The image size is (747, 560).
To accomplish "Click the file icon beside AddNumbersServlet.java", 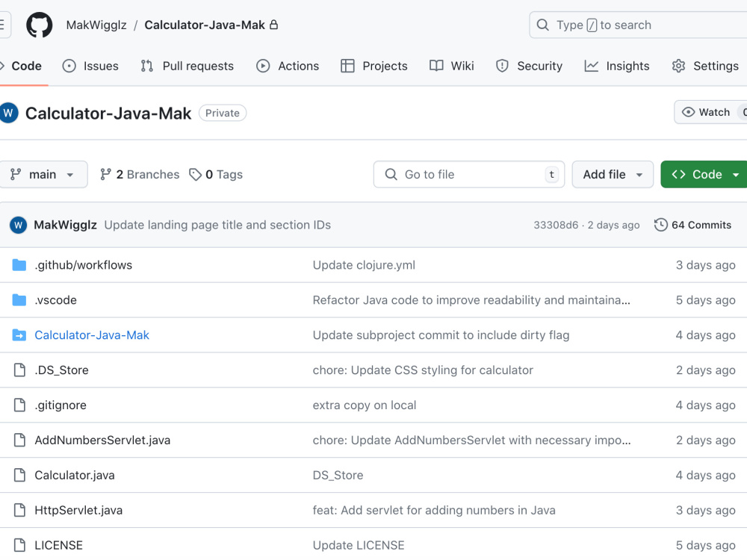I will 19,440.
